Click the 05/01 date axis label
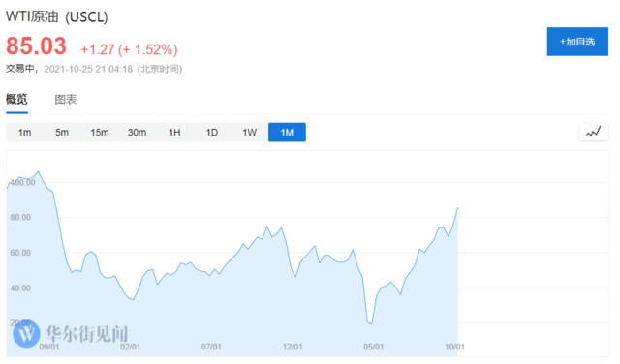 click(x=373, y=347)
